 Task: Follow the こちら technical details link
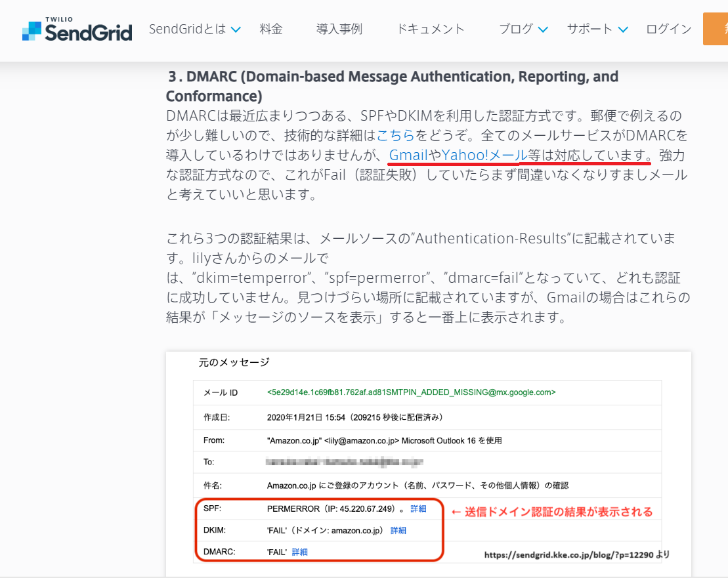pos(395,135)
